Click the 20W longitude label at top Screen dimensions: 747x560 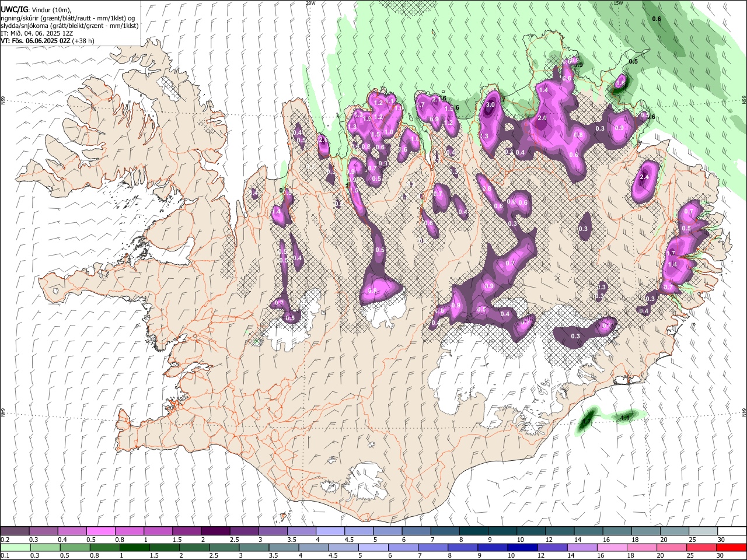310,3
